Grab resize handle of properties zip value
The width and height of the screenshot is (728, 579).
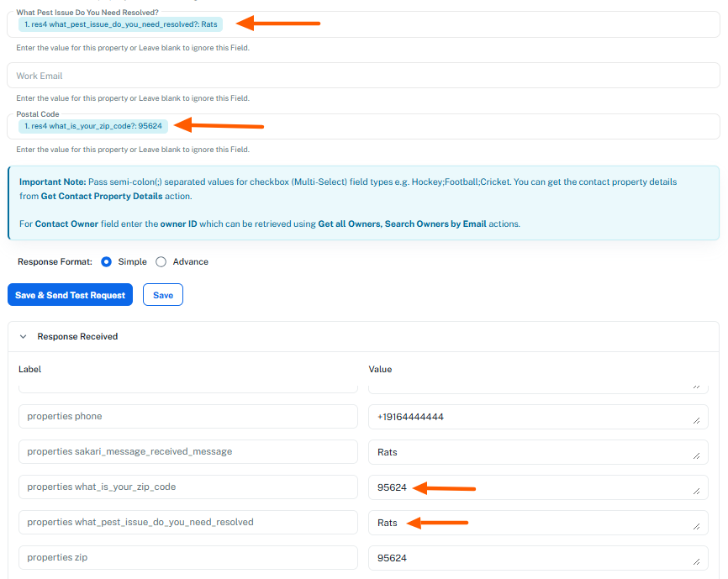[x=697, y=562]
